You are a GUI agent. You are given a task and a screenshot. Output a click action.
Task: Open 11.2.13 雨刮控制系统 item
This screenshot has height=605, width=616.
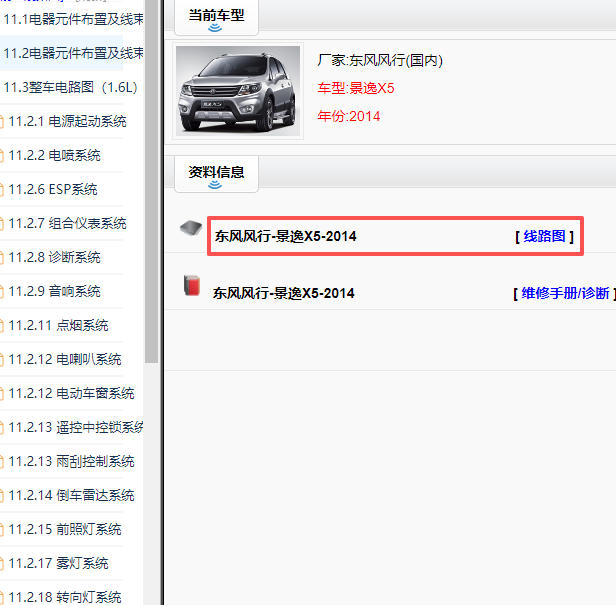click(71, 461)
